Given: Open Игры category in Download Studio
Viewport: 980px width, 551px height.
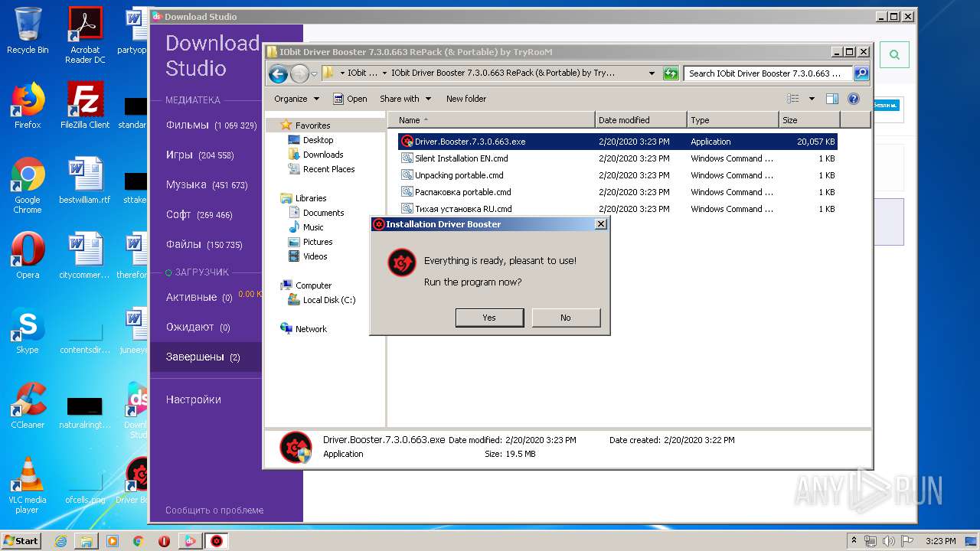Looking at the screenshot, I should (x=200, y=155).
